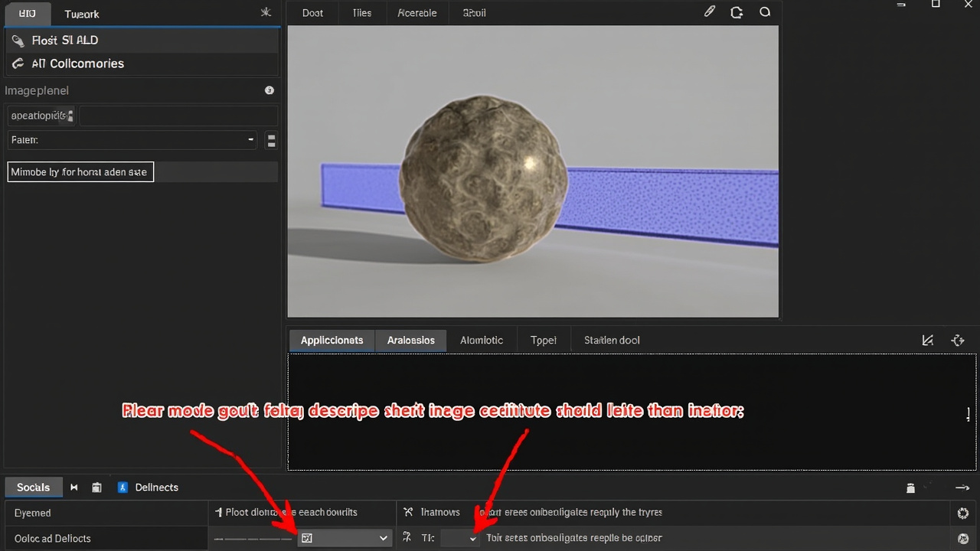Switch to the Delinects tab
Viewport: 980px width, 551px height.
pos(156,487)
